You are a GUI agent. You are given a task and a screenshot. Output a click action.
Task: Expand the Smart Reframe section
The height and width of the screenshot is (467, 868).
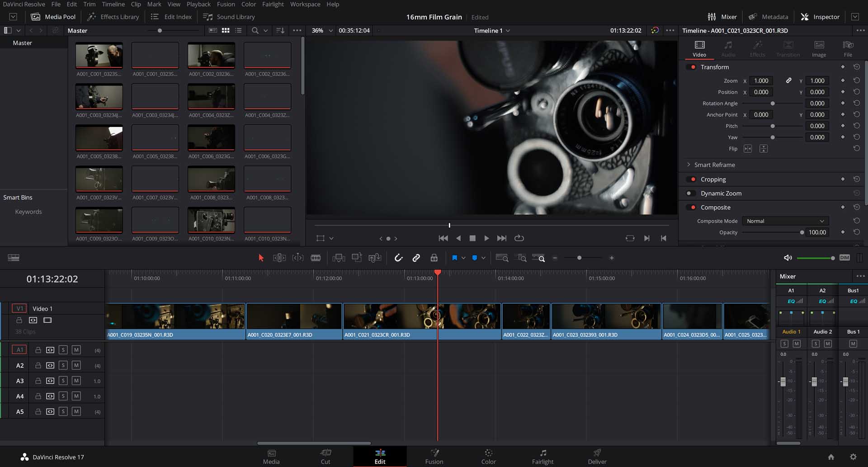(689, 165)
